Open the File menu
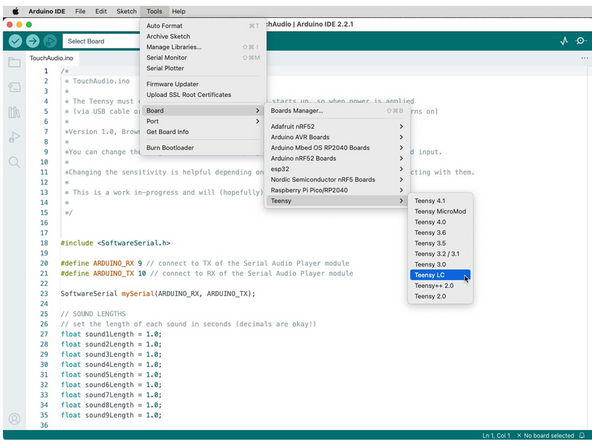Viewport: 592px width, 444px height. click(80, 11)
